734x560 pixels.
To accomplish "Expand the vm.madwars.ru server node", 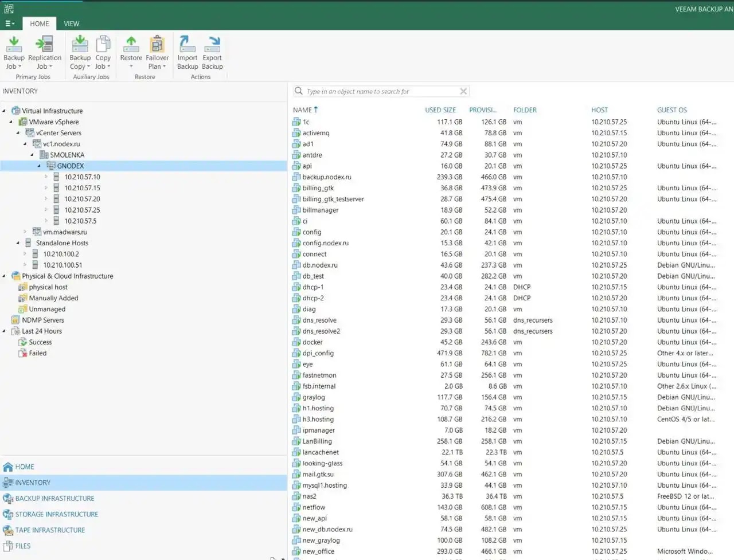I will (25, 232).
